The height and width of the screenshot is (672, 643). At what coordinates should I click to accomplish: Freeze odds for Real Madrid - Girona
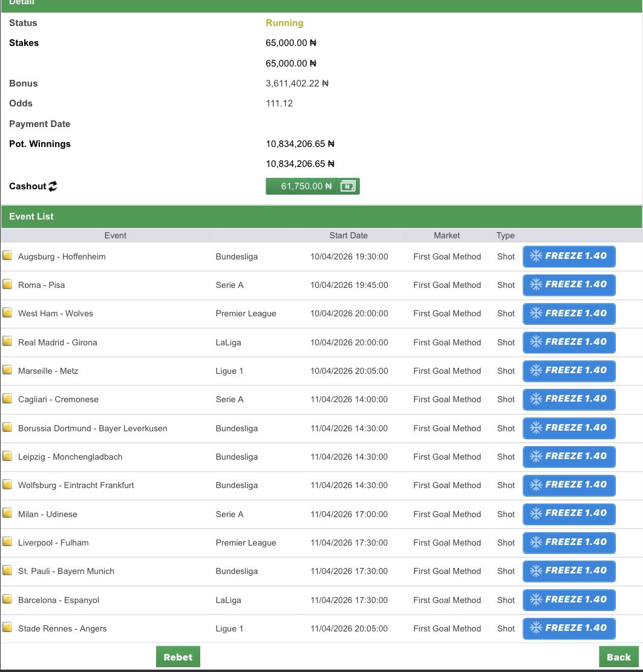tap(569, 342)
